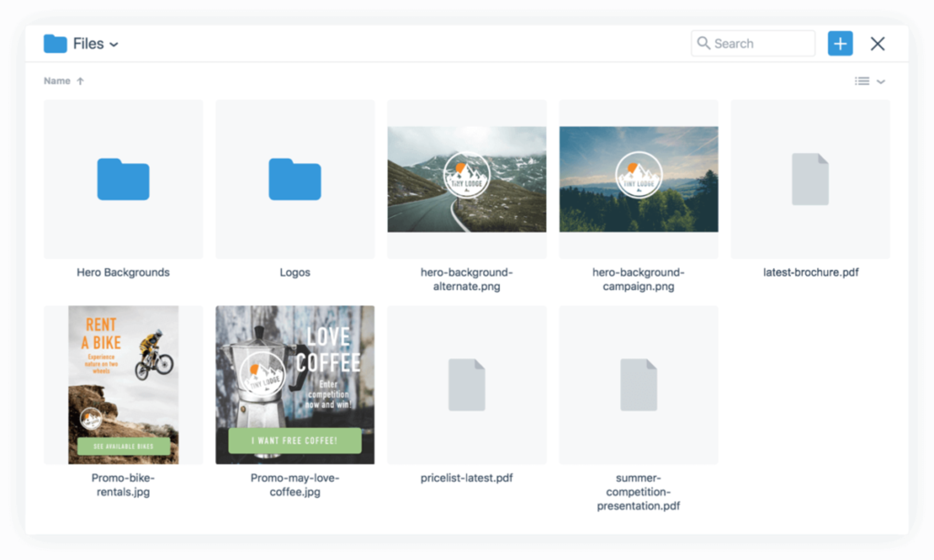Click the Name column sort header
The image size is (934, 560).
pyautogui.click(x=57, y=80)
